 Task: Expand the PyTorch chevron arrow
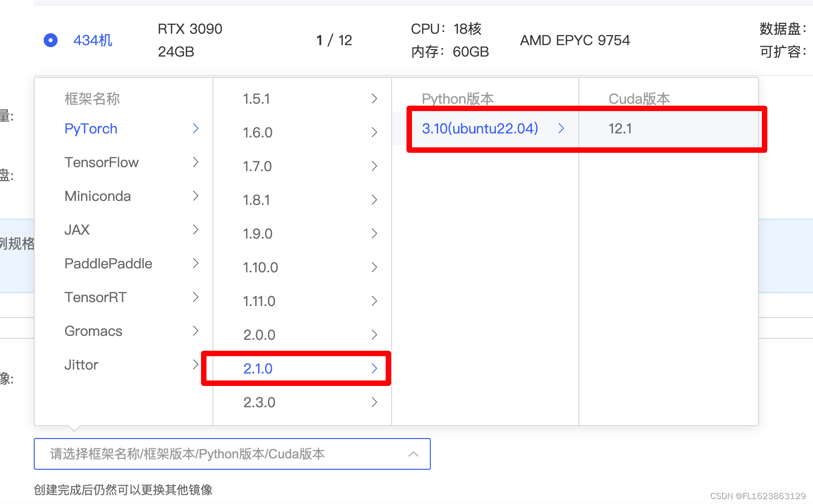(x=196, y=128)
